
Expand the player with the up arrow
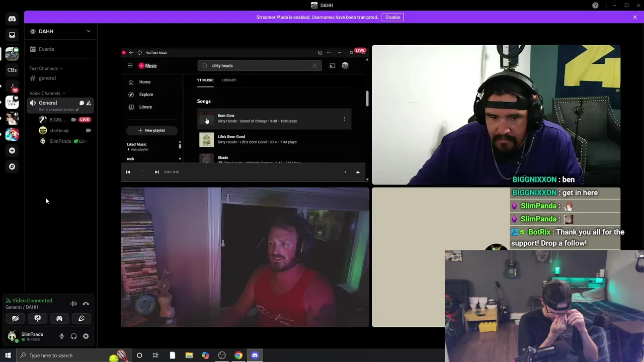pyautogui.click(x=358, y=172)
